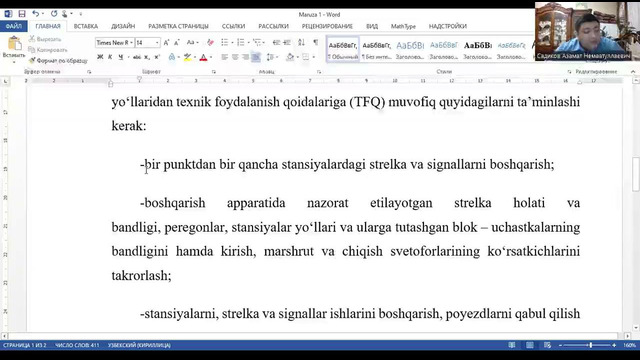Click the Redo icon
This screenshot has width=640, height=360.
coord(53,14)
